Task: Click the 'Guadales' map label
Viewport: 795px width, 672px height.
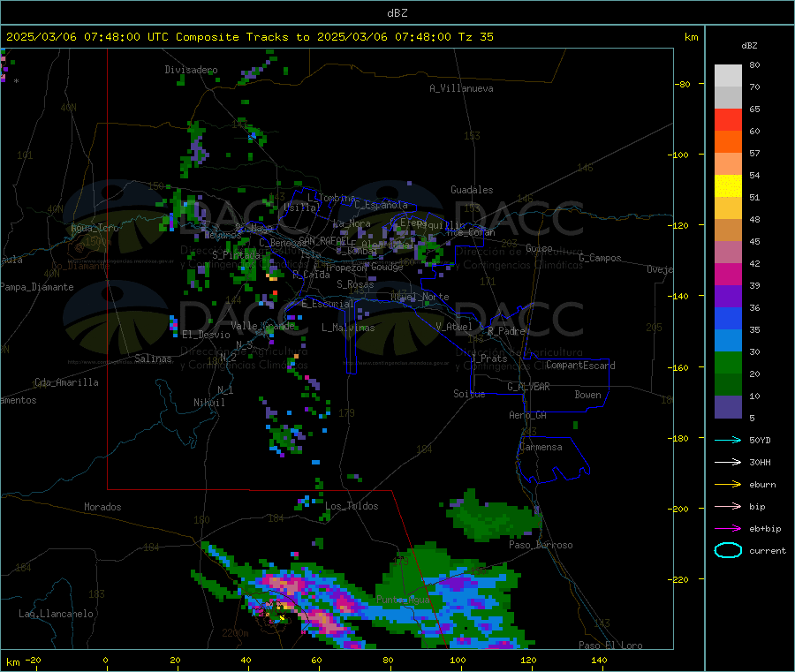Action: point(472,190)
